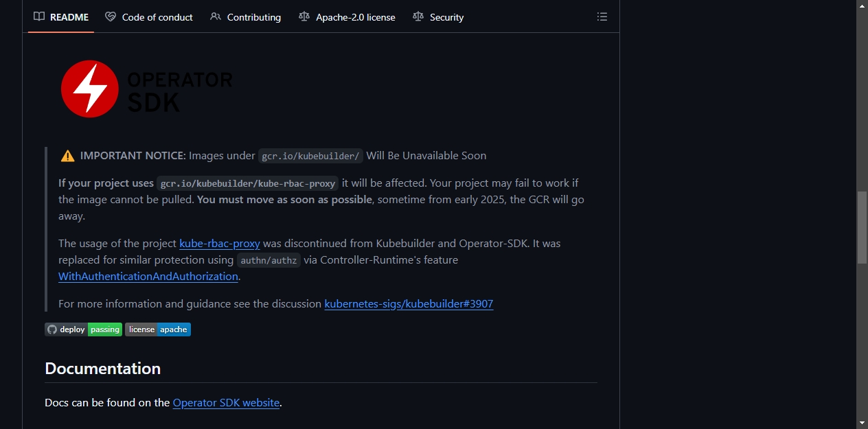Open the WithAuthenticationAndAuthorization link
The image size is (868, 429).
[x=148, y=276]
